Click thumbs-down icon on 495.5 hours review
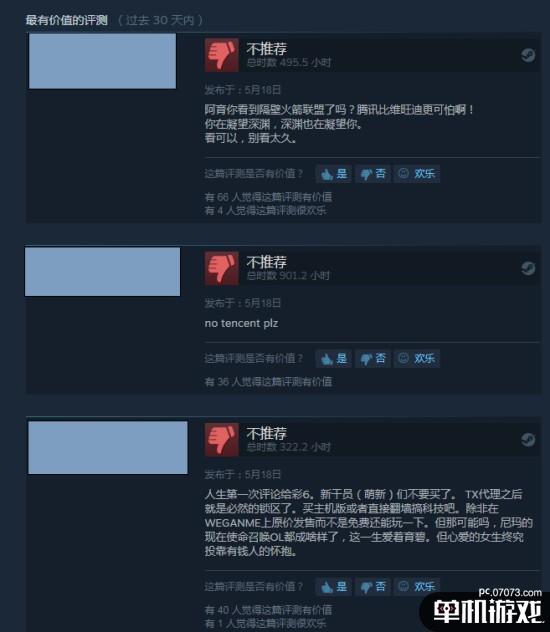Screen dimensions: 550x632 (x=222, y=55)
